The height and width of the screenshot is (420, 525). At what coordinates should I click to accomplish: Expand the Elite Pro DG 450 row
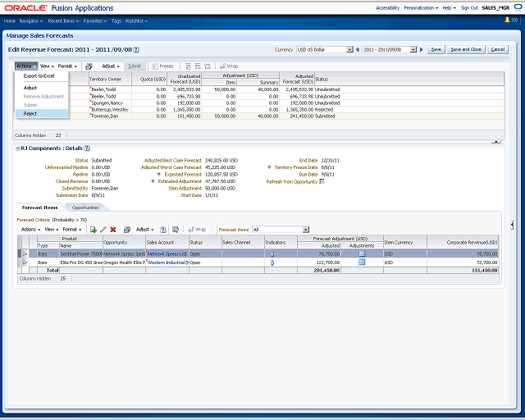25,262
